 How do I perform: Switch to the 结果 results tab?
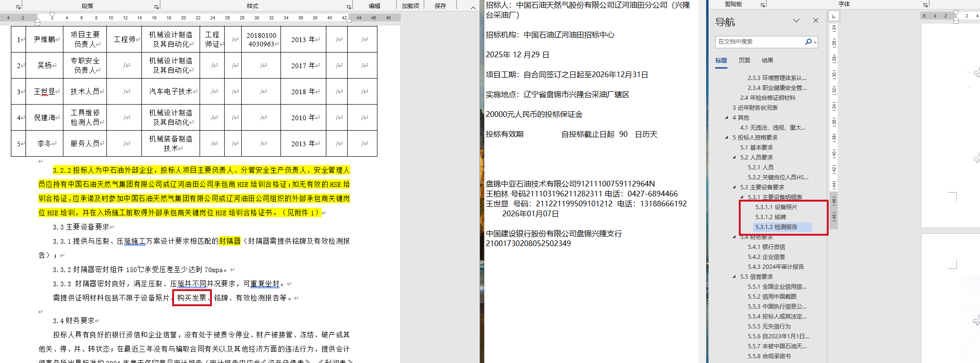pyautogui.click(x=768, y=61)
